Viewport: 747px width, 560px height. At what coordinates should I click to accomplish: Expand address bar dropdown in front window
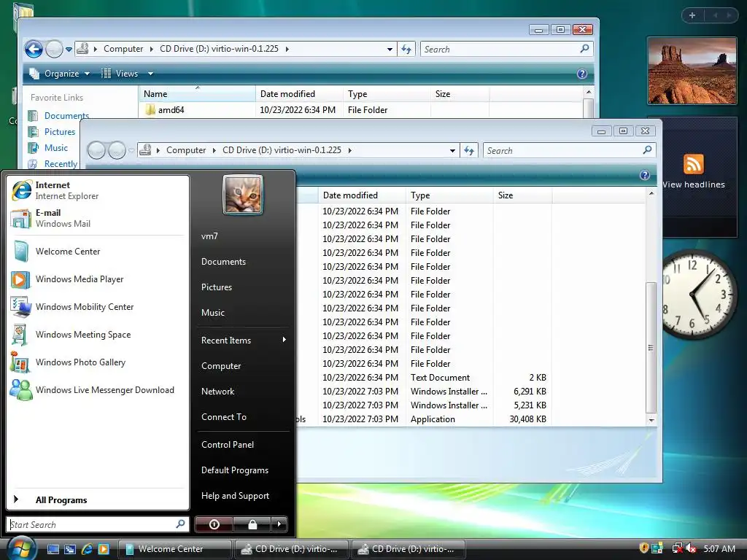click(452, 150)
